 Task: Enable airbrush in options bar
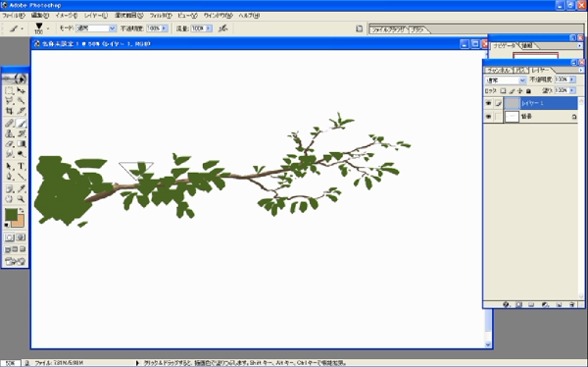coord(222,28)
